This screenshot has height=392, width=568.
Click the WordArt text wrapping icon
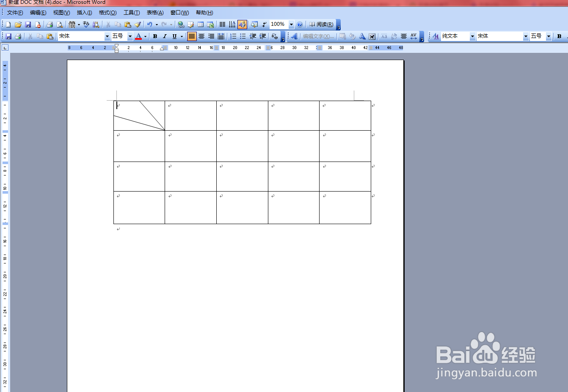click(372, 36)
